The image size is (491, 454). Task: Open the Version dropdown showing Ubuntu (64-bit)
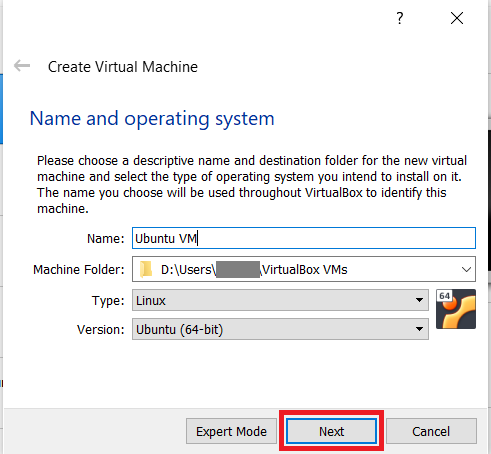pos(280,329)
